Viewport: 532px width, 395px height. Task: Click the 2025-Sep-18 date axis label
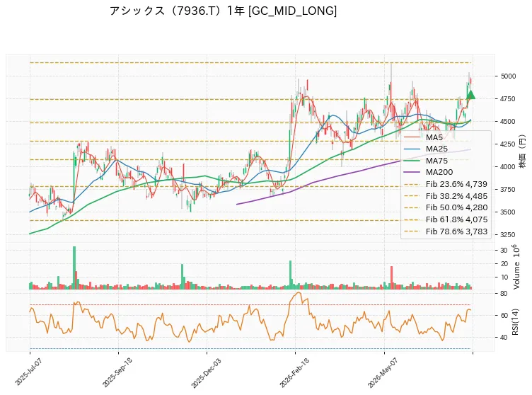pos(117,372)
